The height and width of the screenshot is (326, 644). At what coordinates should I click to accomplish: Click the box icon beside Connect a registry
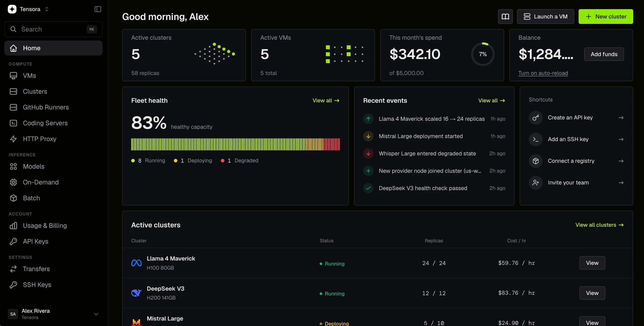point(536,161)
